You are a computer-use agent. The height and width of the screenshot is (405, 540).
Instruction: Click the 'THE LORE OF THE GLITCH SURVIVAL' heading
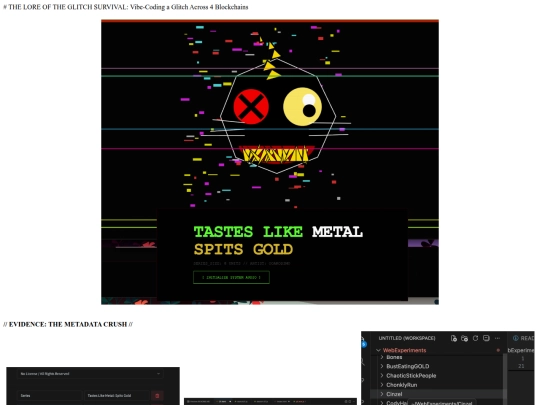[x=125, y=7]
